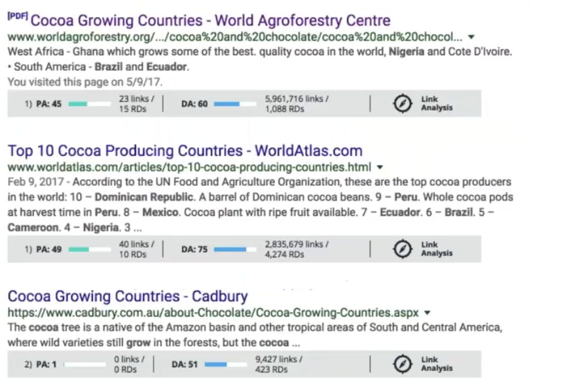Click the cadbury.com.au green URL text
This screenshot has width=588, height=387.
click(x=213, y=313)
